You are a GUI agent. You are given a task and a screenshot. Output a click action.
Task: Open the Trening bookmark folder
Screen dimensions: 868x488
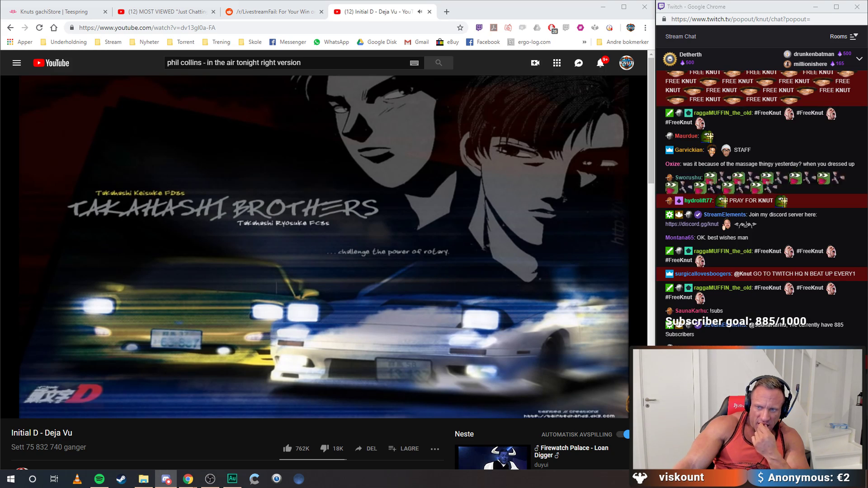pyautogui.click(x=216, y=42)
